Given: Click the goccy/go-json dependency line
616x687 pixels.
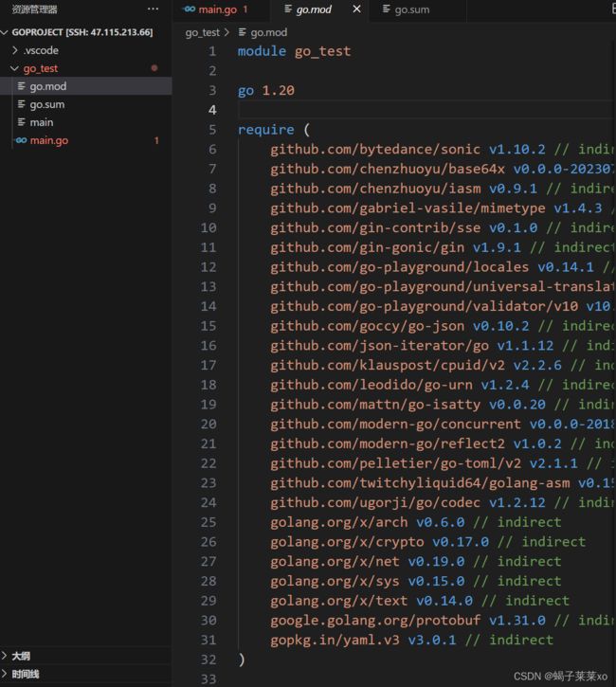Looking at the screenshot, I should (443, 326).
